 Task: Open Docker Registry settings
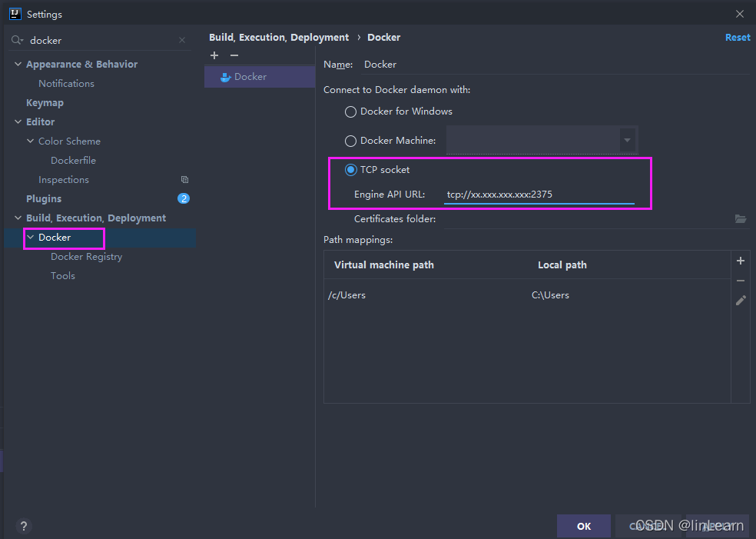pyautogui.click(x=87, y=257)
